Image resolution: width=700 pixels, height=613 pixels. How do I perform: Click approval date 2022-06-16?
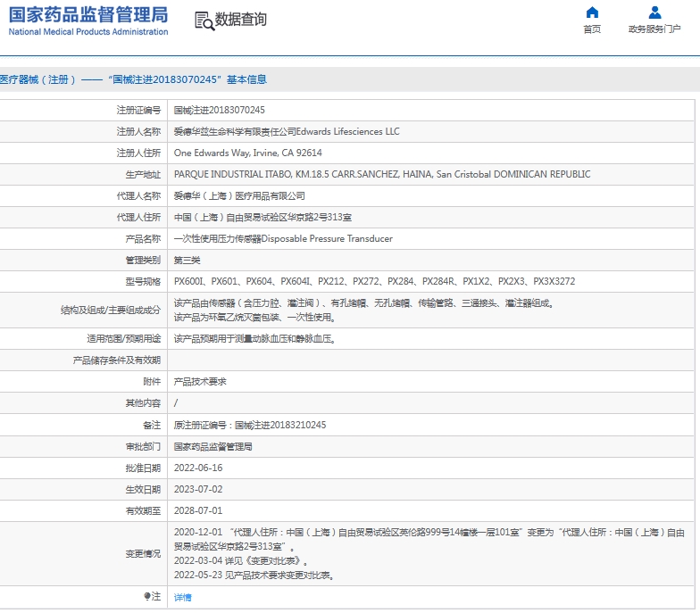[198, 468]
